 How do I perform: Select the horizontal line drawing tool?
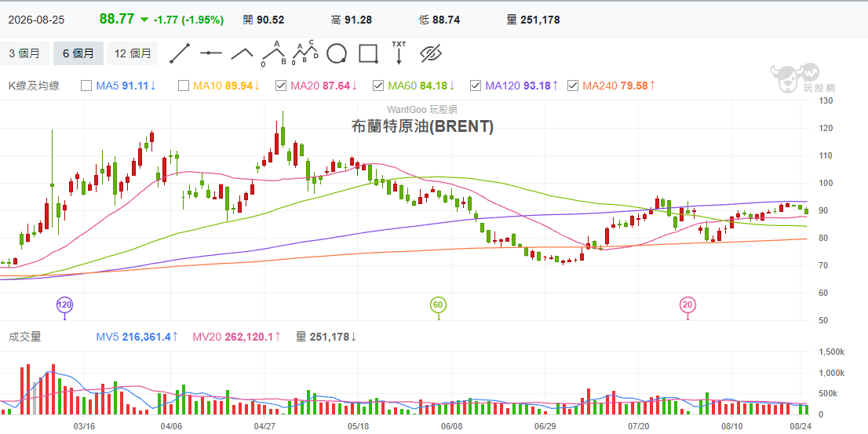(211, 53)
